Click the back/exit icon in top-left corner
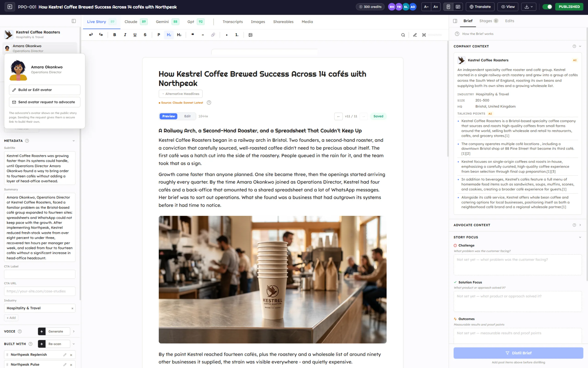This screenshot has height=368, width=588. coord(10,7)
